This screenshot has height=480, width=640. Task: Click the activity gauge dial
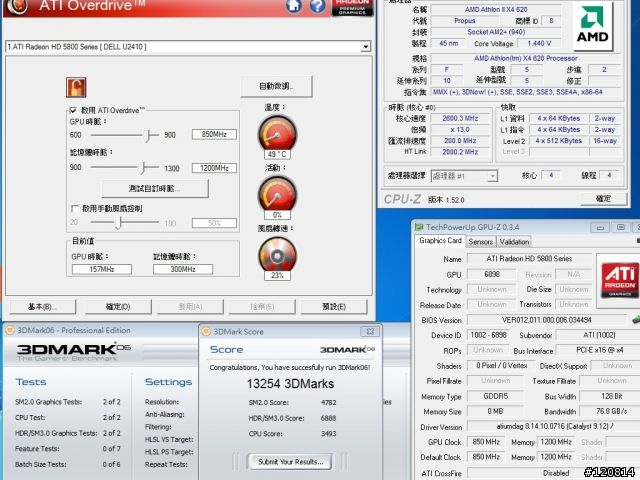pyautogui.click(x=277, y=193)
